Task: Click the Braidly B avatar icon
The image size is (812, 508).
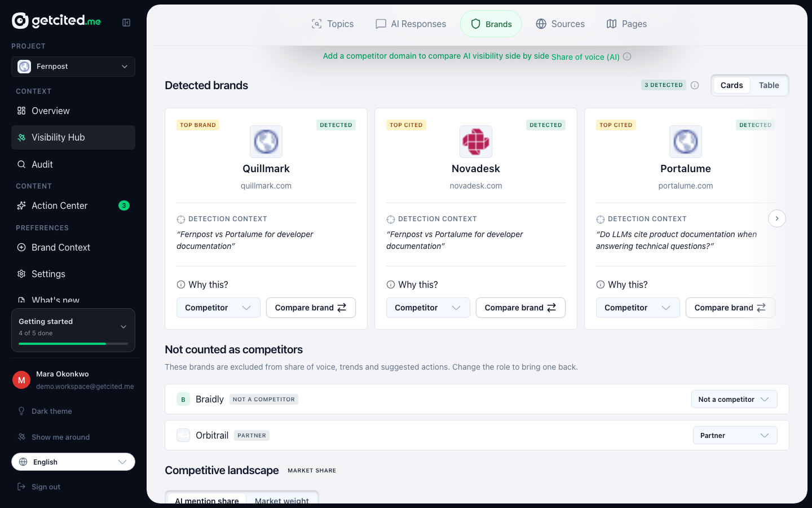Action: [183, 399]
